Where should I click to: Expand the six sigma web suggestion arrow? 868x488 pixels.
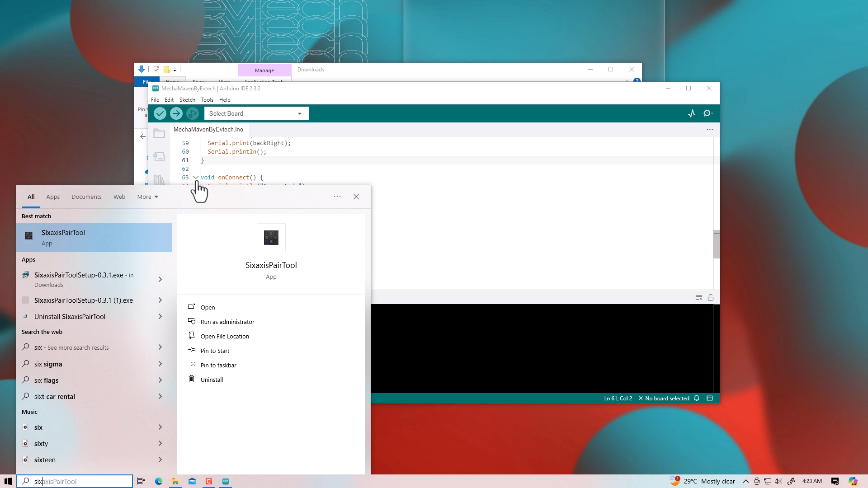tap(160, 364)
